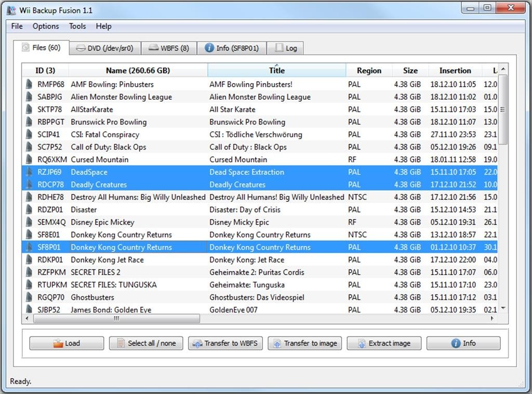Click the horizontal scrollbar thumb
This screenshot has width=532, height=394.
click(116, 318)
